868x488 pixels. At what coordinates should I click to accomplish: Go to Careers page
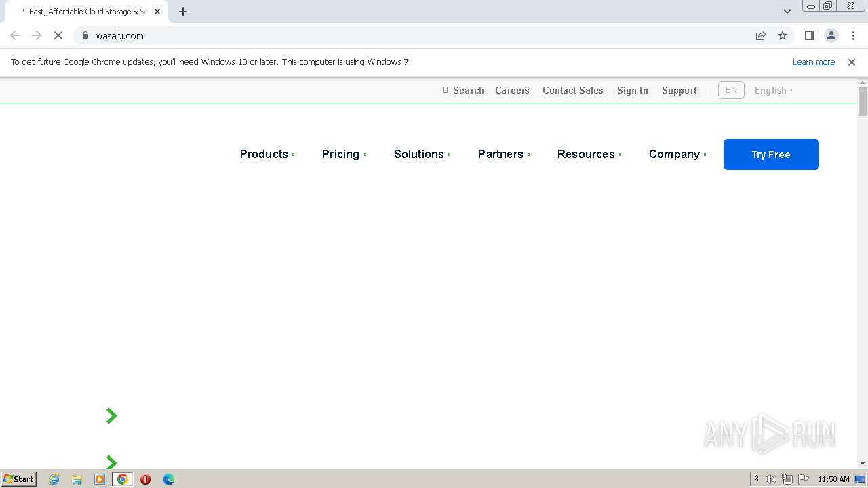pos(512,90)
